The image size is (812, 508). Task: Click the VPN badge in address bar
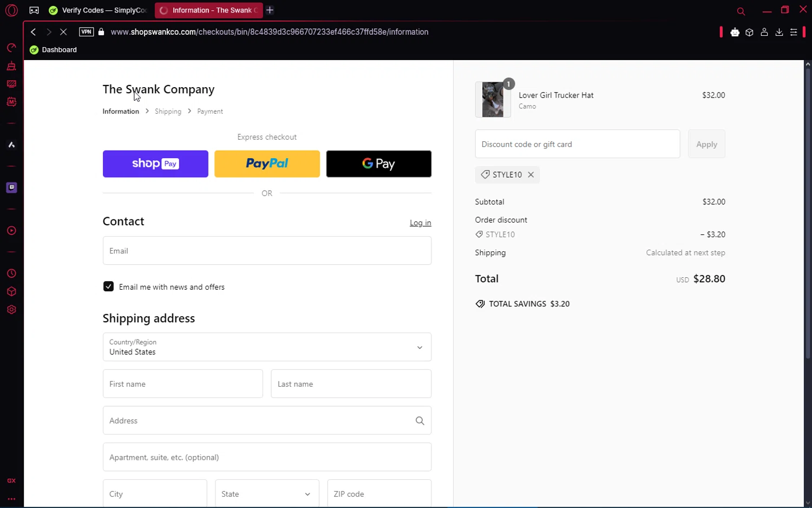click(x=86, y=32)
